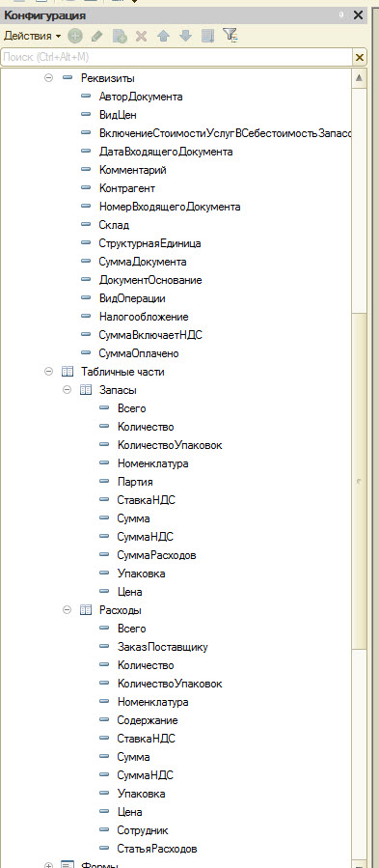Collapse the Реквизиты tree node
The image size is (379, 868).
tap(48, 78)
